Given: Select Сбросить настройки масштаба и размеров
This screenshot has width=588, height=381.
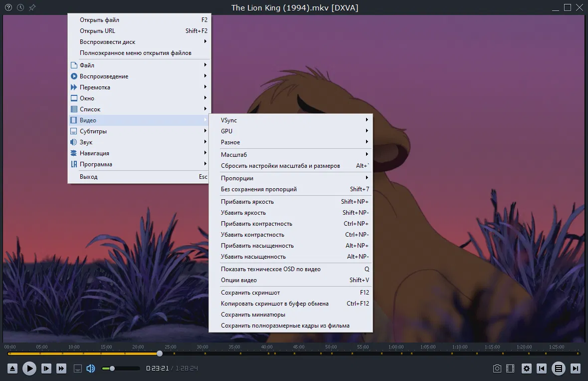Looking at the screenshot, I should tap(291, 166).
